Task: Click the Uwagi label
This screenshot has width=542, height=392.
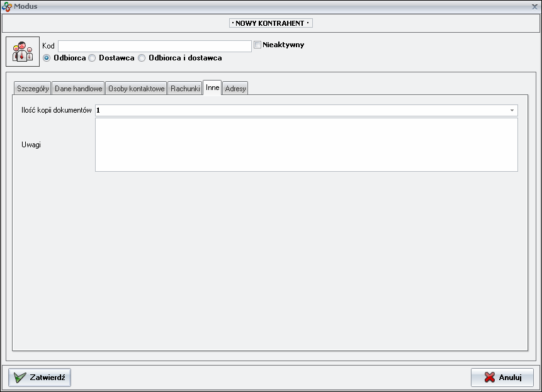Action: tap(31, 145)
